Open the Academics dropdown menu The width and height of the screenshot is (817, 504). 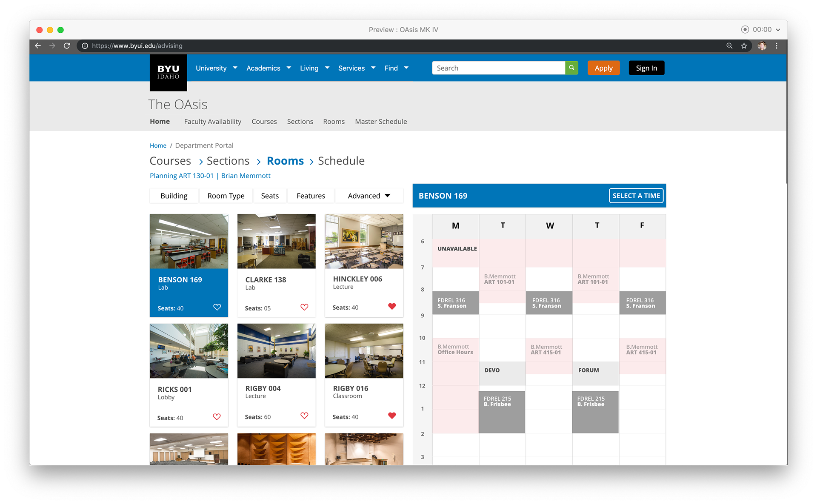(269, 68)
